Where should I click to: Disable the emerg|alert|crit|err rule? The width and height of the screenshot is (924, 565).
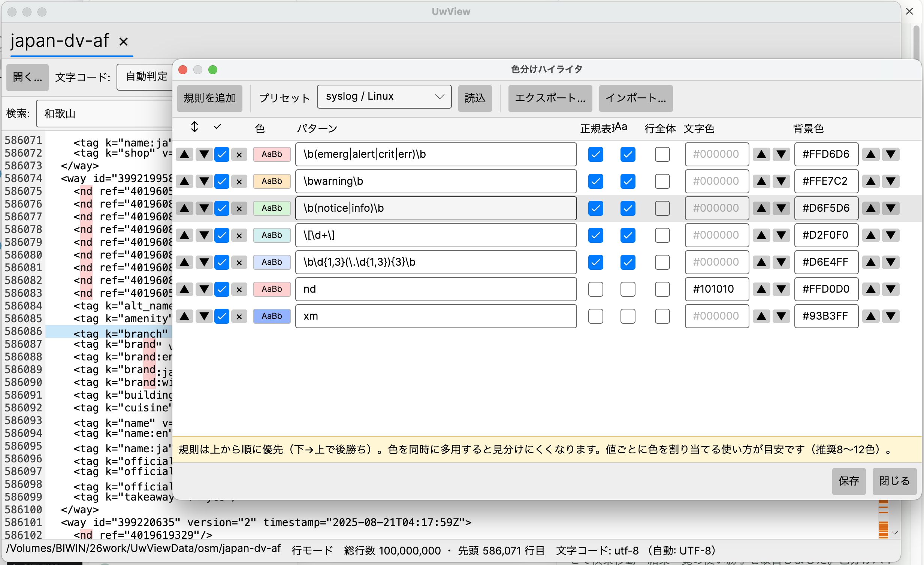pyautogui.click(x=221, y=154)
